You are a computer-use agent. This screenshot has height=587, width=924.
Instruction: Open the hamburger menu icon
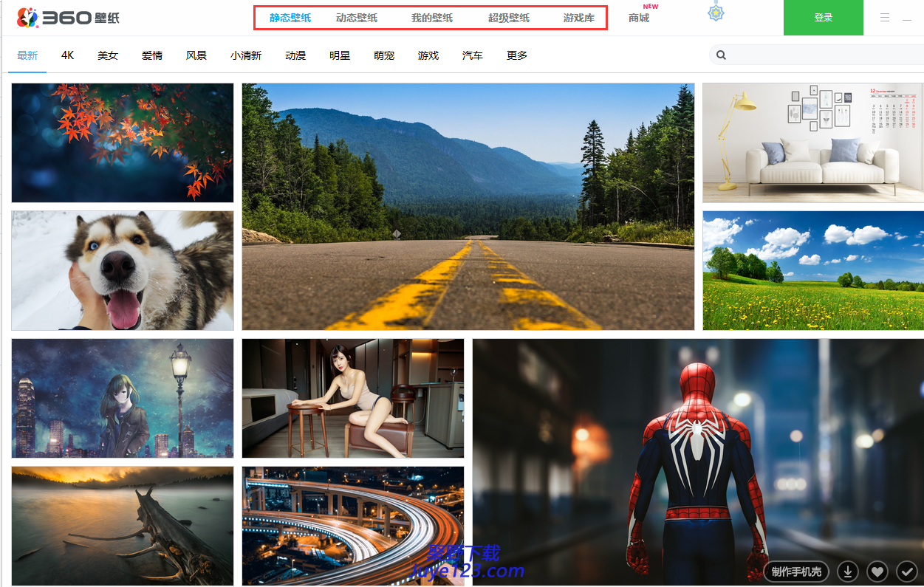pyautogui.click(x=885, y=18)
